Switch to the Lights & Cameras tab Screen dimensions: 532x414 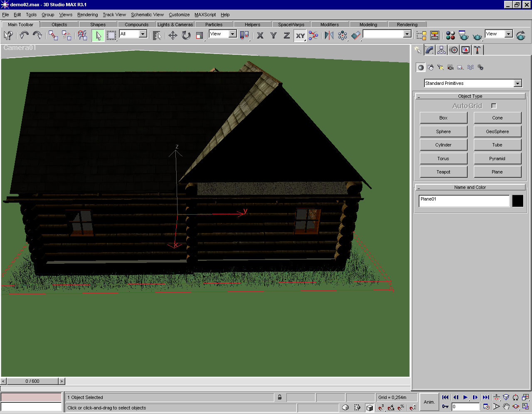pos(175,25)
